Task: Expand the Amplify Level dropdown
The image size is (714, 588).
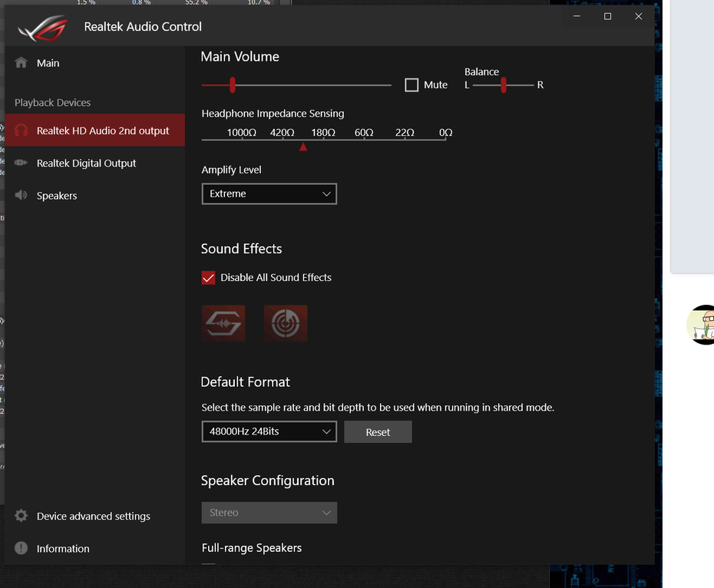Action: [269, 194]
